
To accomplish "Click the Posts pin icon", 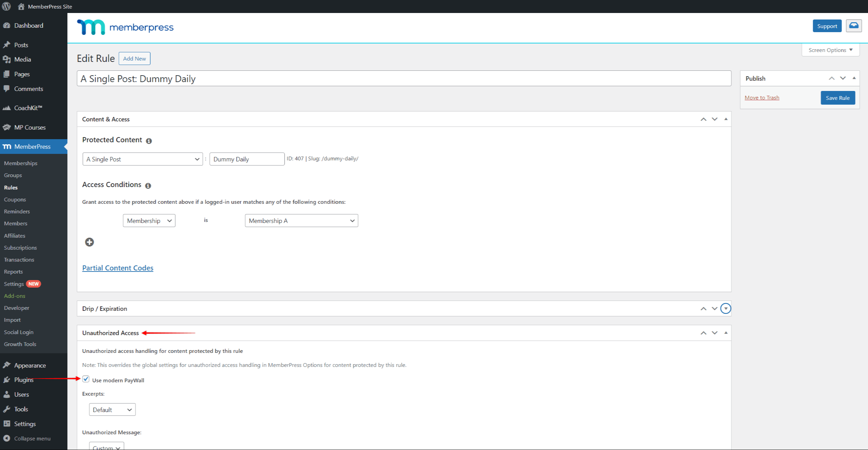I will click(6, 45).
